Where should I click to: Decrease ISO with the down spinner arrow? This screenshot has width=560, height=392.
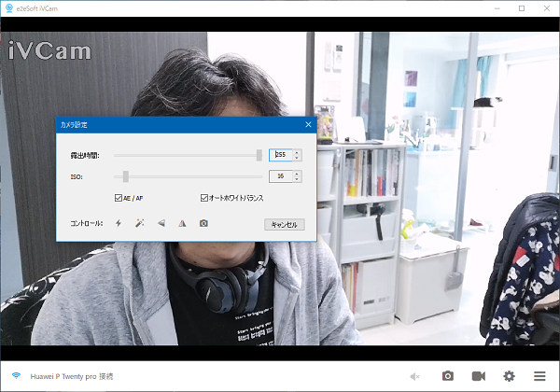pos(297,179)
